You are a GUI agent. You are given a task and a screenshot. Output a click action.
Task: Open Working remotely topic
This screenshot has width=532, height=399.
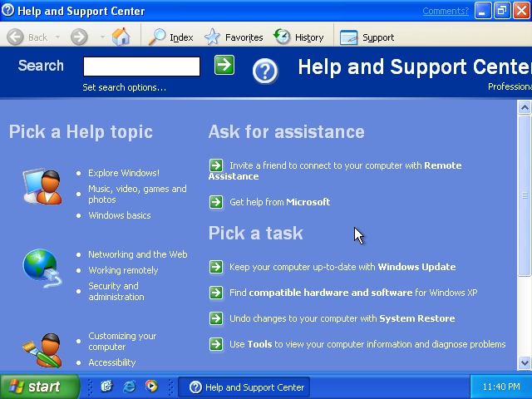(123, 270)
